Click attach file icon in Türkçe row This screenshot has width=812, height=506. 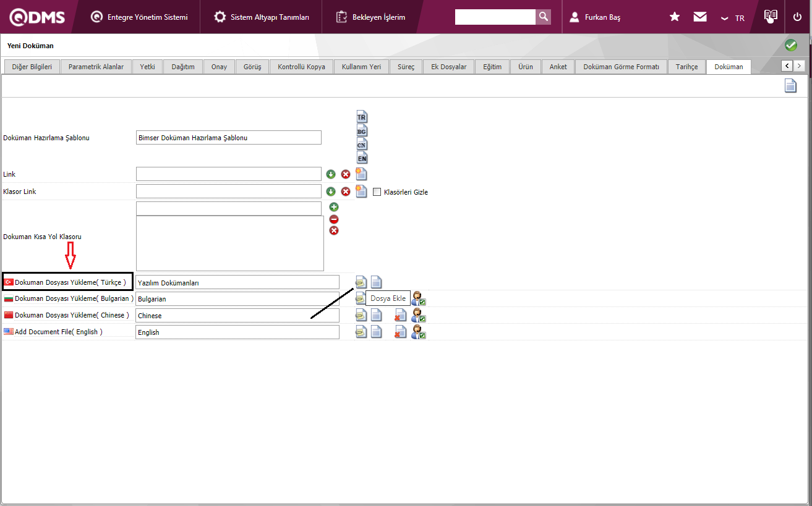(361, 282)
